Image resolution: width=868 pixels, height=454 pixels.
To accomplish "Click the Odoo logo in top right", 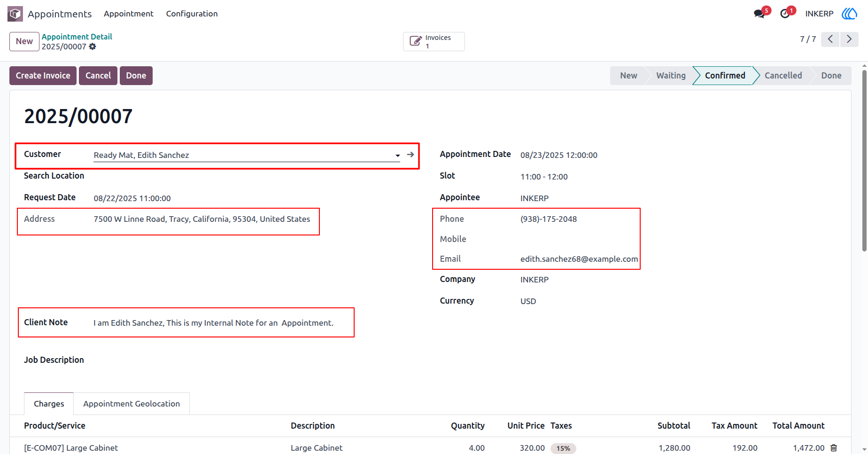I will tap(849, 14).
